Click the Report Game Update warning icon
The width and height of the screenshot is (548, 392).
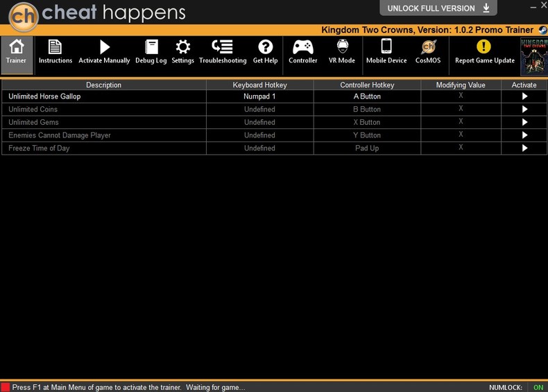[x=483, y=46]
